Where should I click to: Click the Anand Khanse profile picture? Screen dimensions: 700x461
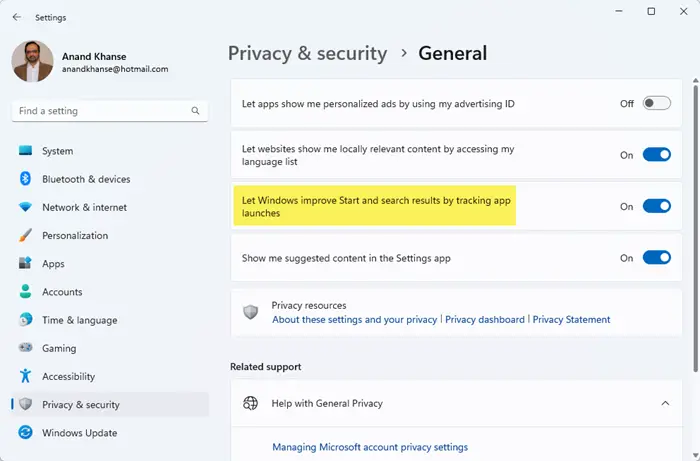(x=33, y=62)
